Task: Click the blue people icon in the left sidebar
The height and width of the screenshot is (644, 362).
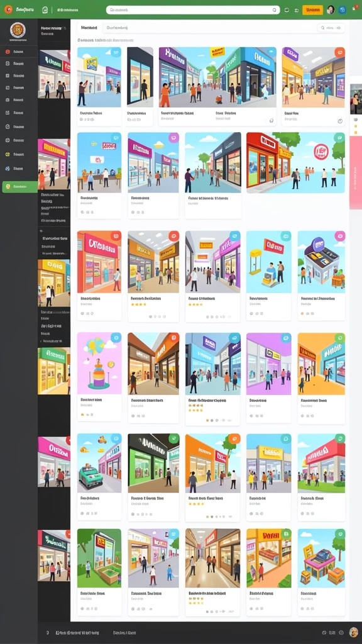Action: (8, 169)
